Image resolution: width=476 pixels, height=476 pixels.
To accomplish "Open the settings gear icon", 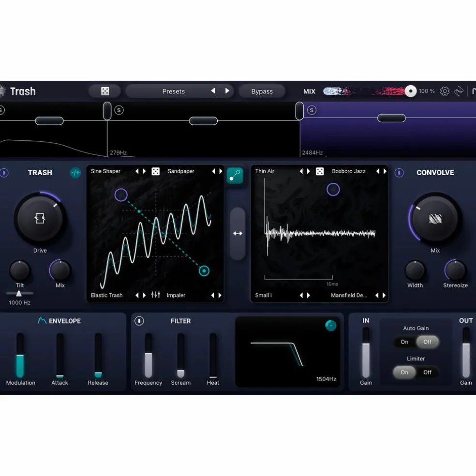I will pos(445,91).
